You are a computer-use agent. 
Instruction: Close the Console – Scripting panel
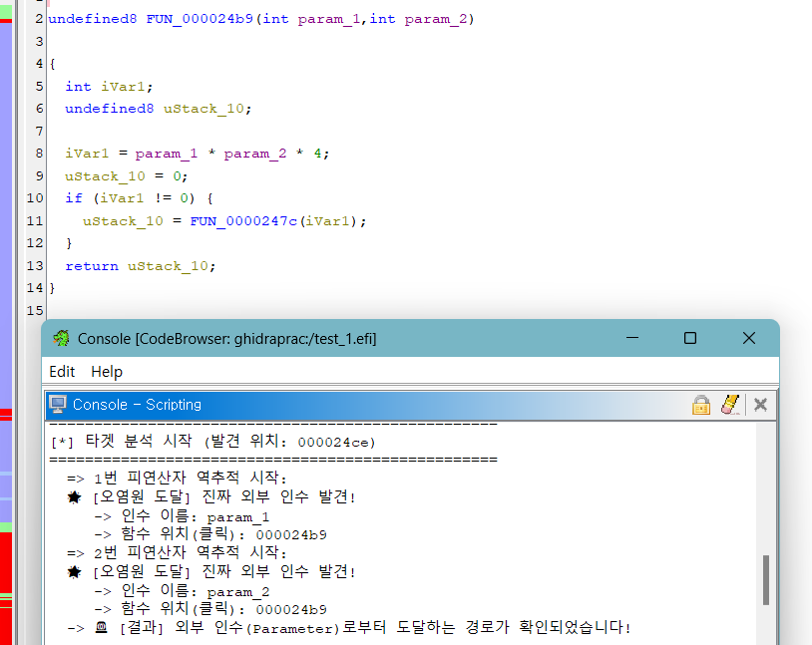click(x=760, y=405)
